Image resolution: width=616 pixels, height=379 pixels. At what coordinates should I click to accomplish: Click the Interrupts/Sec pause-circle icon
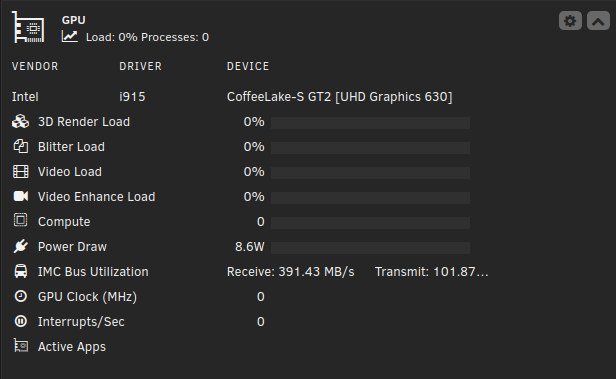coord(20,321)
